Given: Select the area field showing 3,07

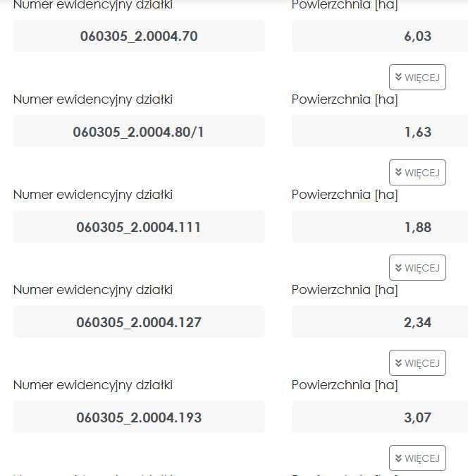Looking at the screenshot, I should [x=380, y=417].
